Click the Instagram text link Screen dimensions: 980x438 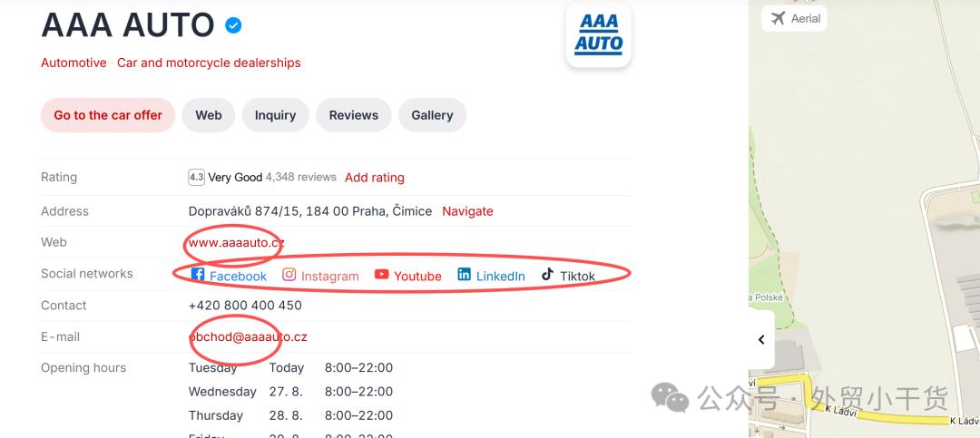click(x=330, y=277)
